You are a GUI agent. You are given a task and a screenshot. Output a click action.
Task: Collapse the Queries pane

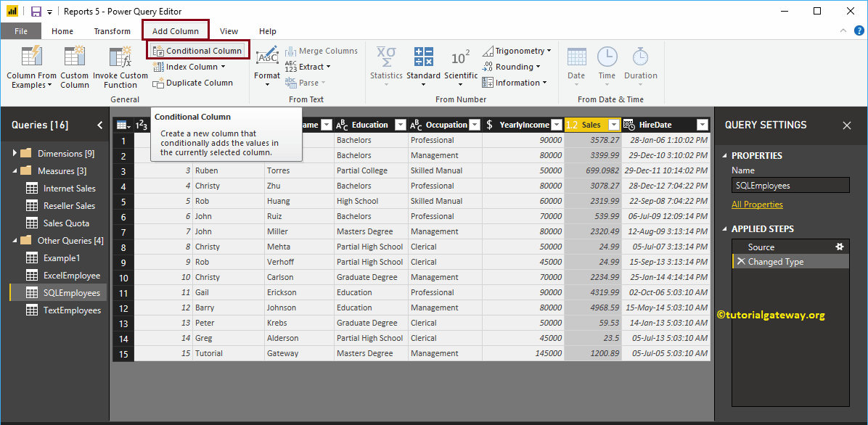99,125
